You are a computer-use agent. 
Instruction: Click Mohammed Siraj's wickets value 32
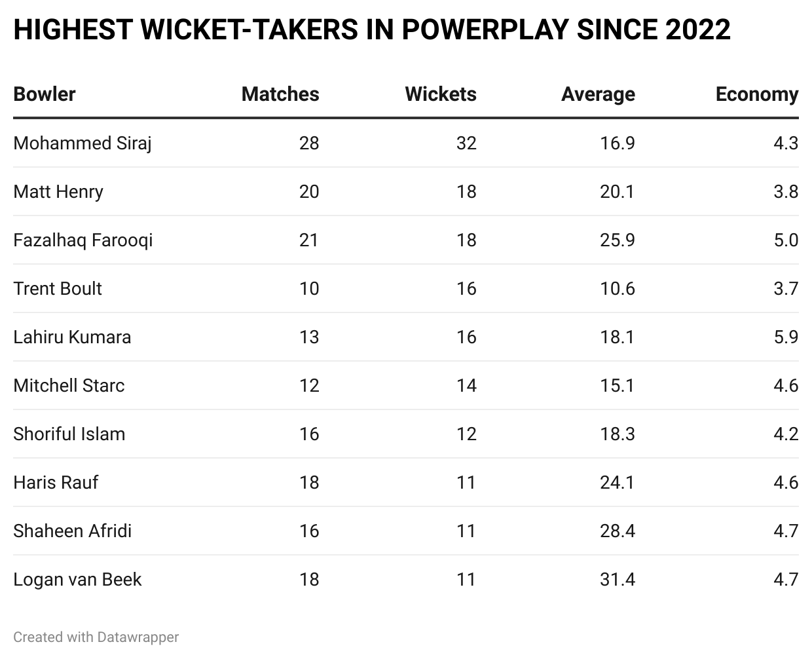466,143
